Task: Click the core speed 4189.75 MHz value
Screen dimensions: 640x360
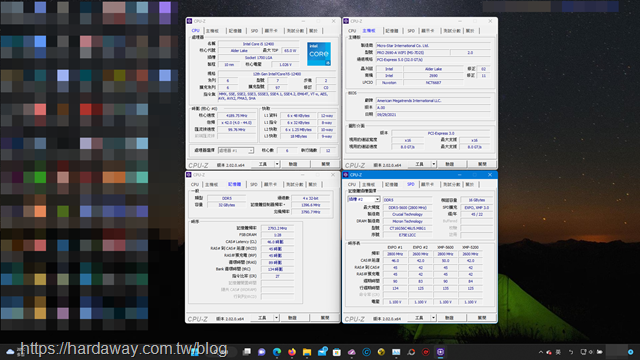Action: (x=237, y=116)
